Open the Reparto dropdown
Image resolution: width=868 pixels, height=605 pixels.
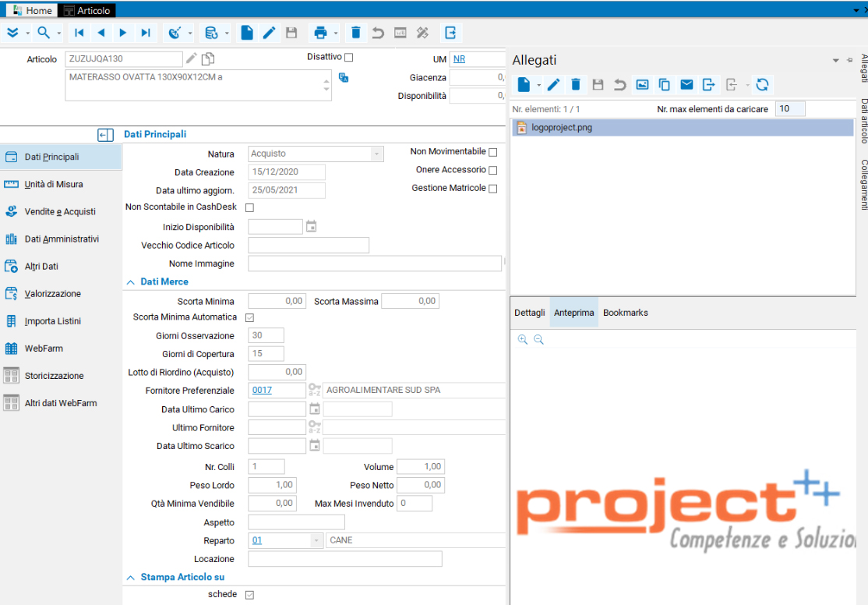(316, 540)
